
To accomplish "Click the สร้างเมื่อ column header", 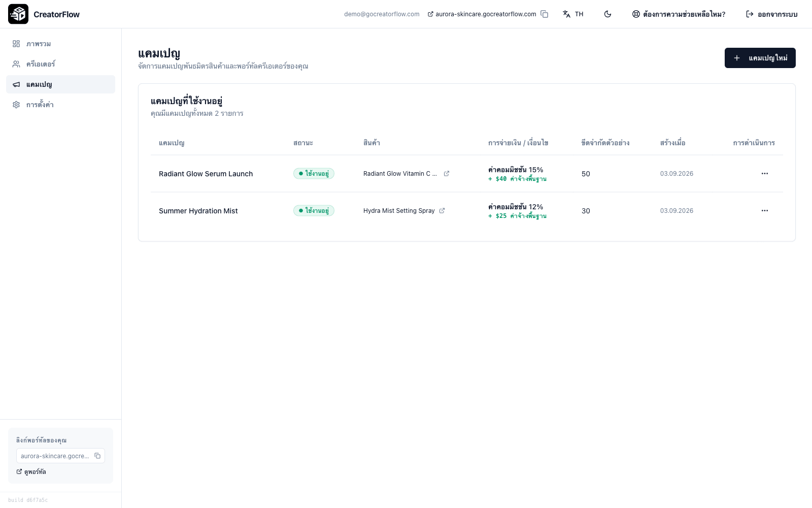I will [672, 143].
